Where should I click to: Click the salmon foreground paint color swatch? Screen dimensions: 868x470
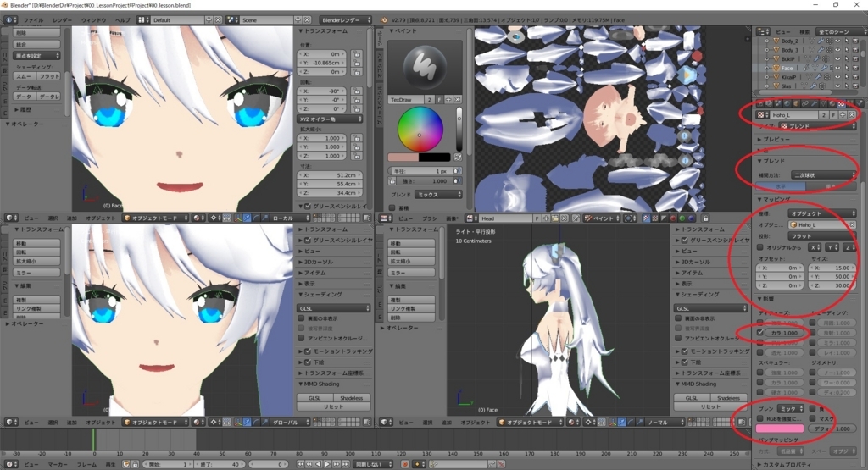(x=403, y=157)
